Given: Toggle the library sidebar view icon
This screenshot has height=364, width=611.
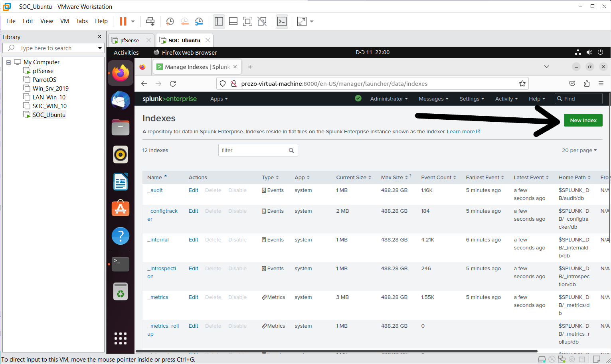Looking at the screenshot, I should coord(219,21).
